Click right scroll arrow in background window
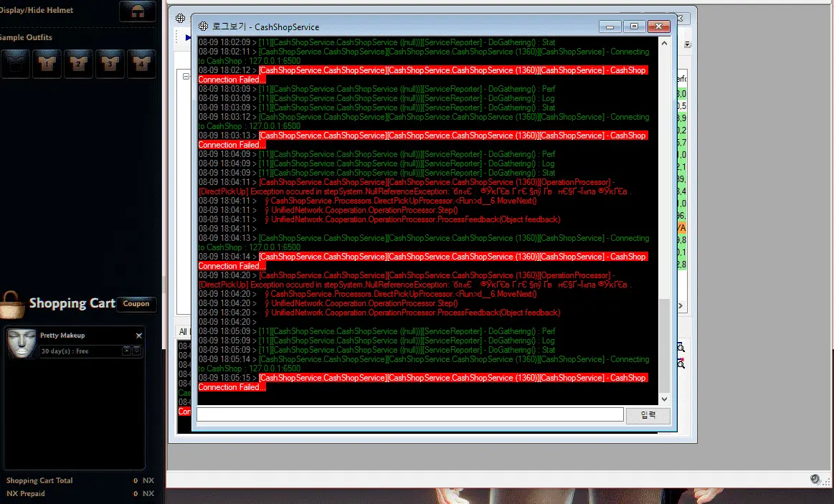 [681, 305]
